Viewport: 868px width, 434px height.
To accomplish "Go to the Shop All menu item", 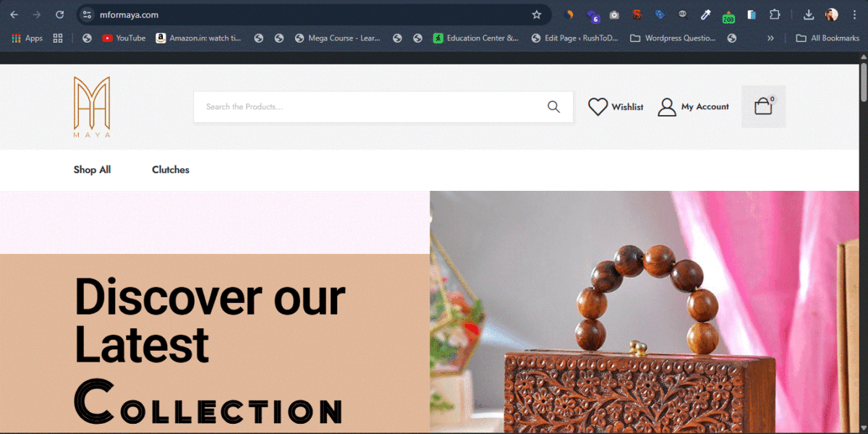I will point(92,170).
